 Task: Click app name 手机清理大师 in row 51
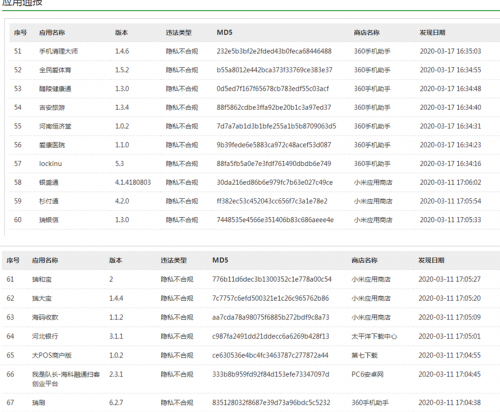coord(58,51)
